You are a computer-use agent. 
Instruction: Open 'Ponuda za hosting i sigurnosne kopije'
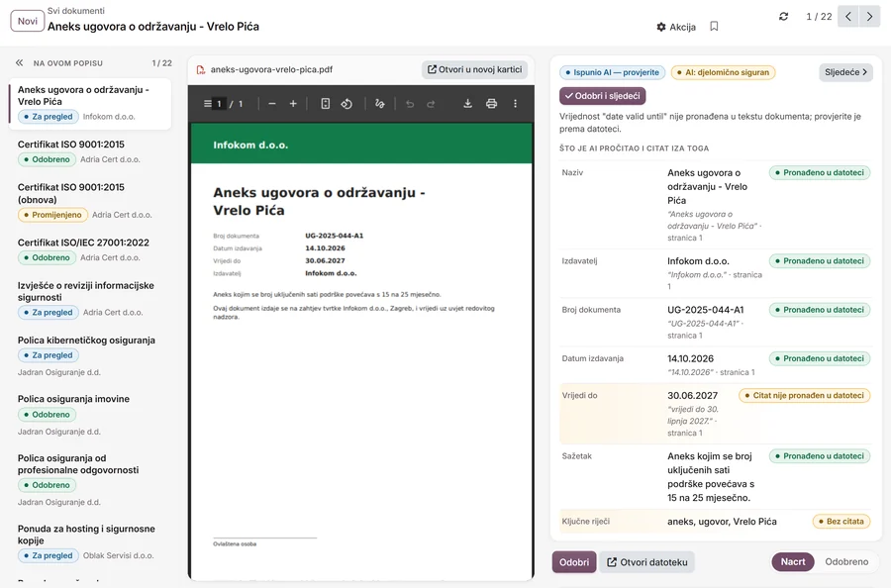(90, 542)
